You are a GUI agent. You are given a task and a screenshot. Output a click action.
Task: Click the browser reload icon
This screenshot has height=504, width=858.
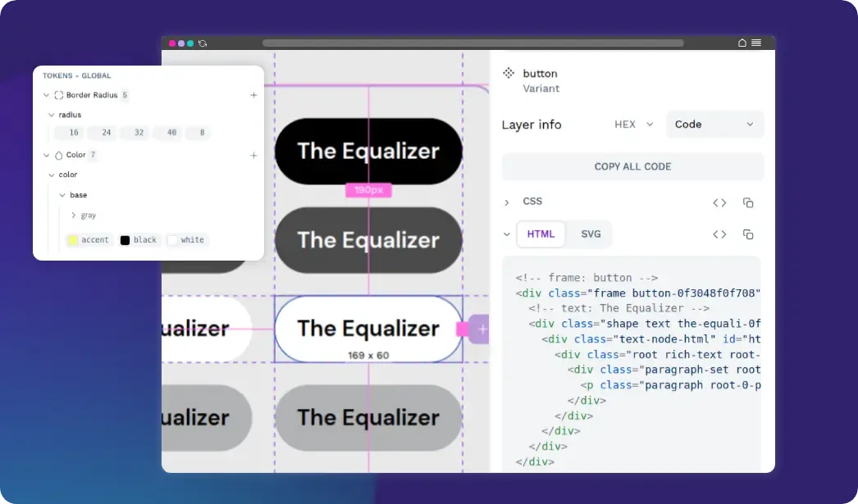[x=203, y=43]
